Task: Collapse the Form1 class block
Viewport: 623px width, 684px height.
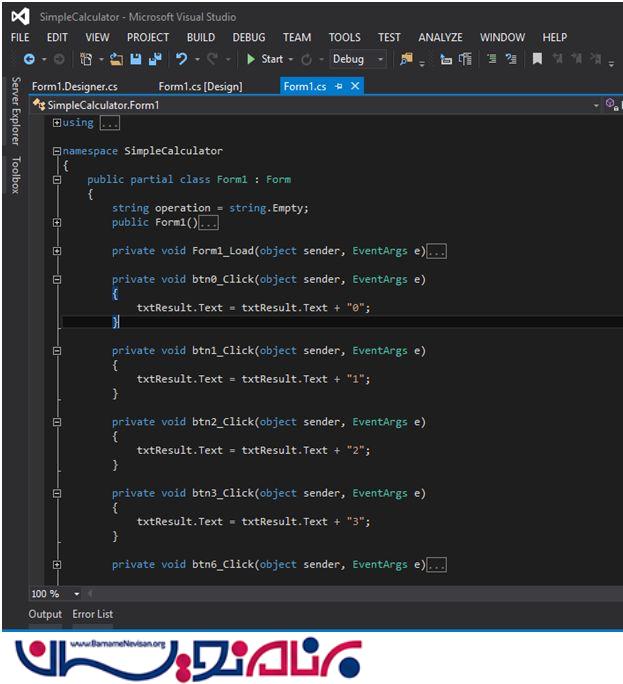Action: (57, 180)
